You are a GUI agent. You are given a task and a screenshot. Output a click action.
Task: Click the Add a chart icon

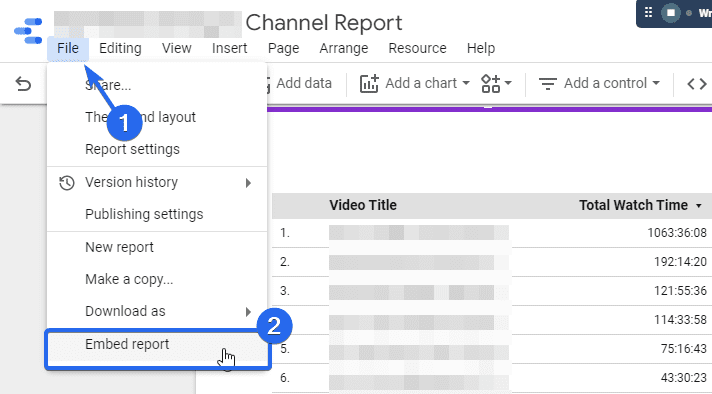pyautogui.click(x=369, y=84)
